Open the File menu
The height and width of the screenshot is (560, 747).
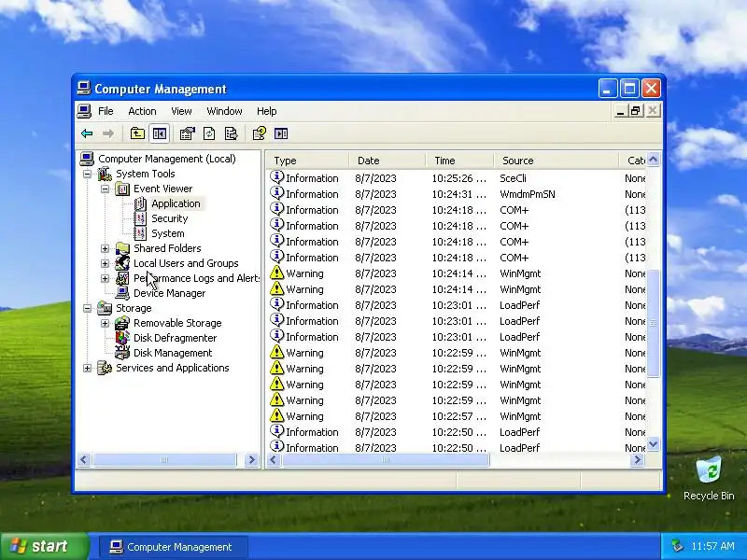click(x=106, y=111)
